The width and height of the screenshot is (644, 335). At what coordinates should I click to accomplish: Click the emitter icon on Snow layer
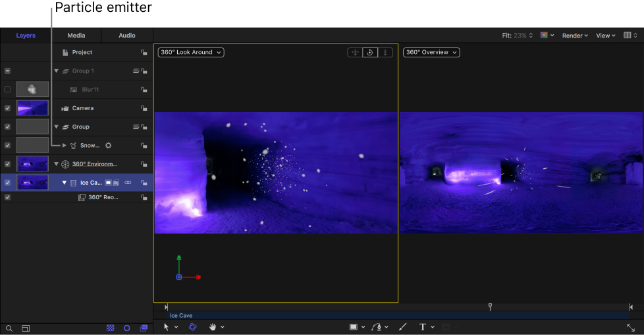(73, 146)
